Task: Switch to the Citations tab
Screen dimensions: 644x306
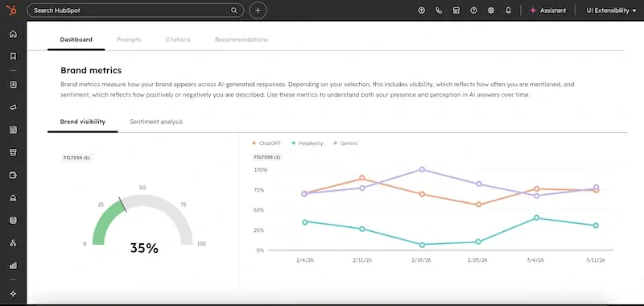Action: point(178,39)
